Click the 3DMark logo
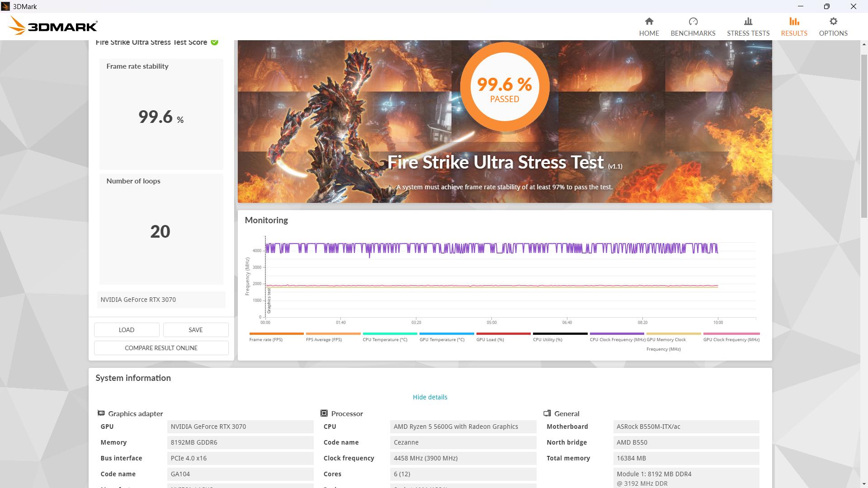The image size is (868, 488). [x=53, y=26]
